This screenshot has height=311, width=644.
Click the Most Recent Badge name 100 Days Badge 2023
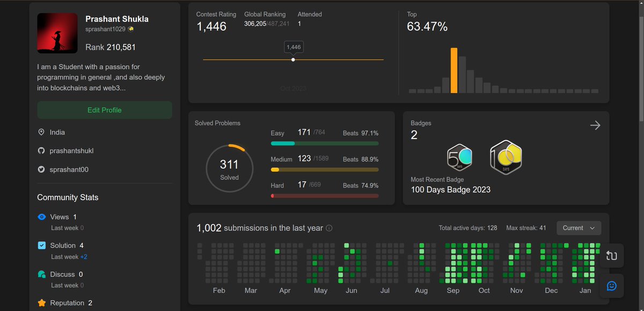[x=451, y=190]
